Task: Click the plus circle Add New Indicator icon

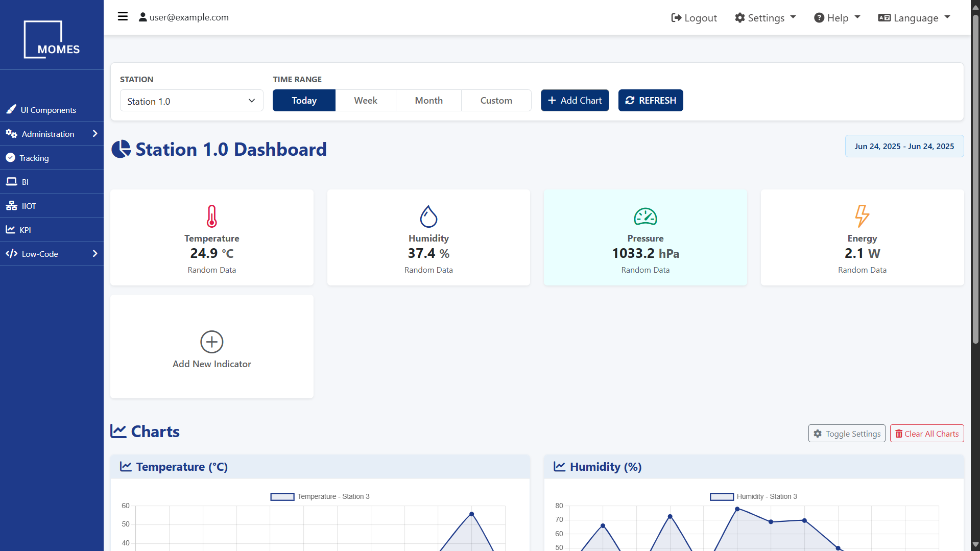Action: tap(211, 342)
